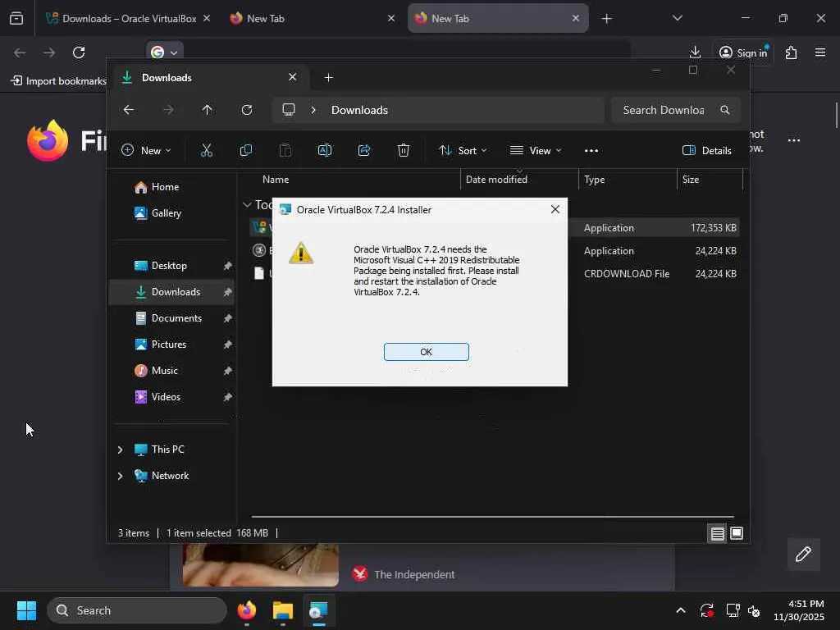Open a new Firefox tab with plus button
The width and height of the screenshot is (840, 630).
(606, 19)
